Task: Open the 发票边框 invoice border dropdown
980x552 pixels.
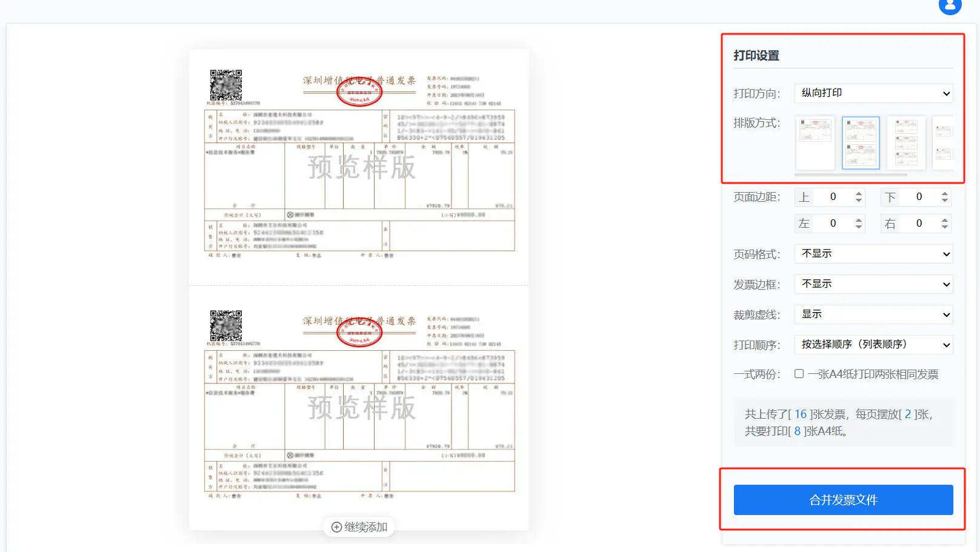Action: click(x=873, y=284)
